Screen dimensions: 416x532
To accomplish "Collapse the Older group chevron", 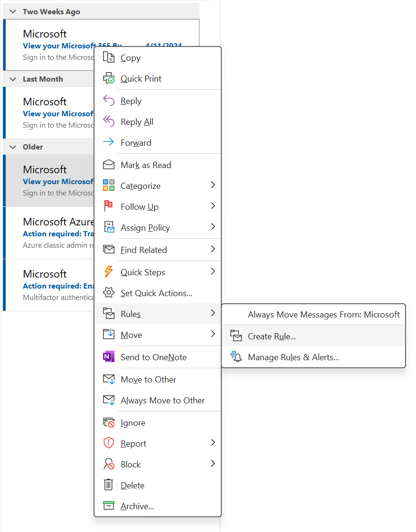I will (x=13, y=147).
